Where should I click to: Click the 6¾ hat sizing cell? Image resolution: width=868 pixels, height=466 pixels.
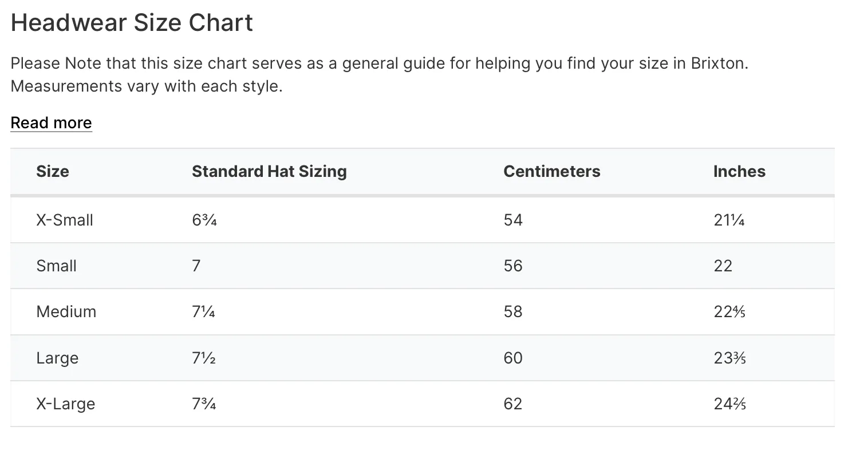[204, 220]
